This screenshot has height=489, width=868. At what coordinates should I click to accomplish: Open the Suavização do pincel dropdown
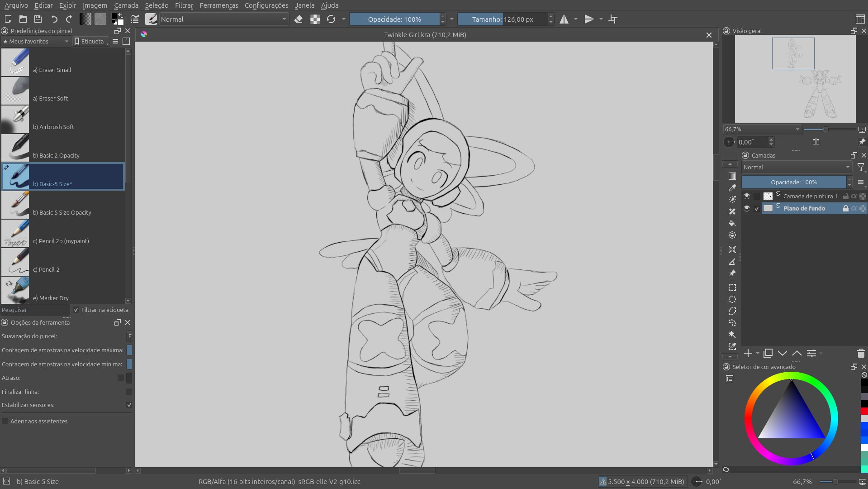(x=129, y=336)
